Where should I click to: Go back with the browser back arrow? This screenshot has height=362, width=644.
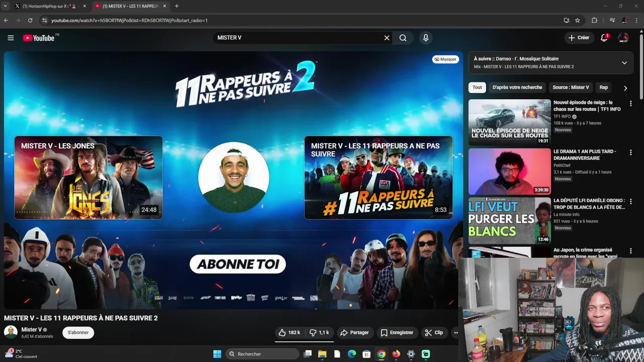[6, 20]
